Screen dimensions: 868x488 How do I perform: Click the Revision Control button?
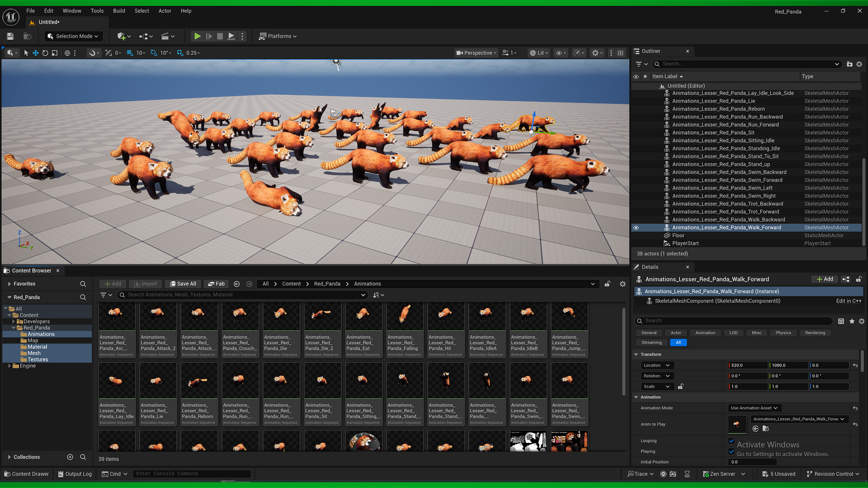(833, 474)
